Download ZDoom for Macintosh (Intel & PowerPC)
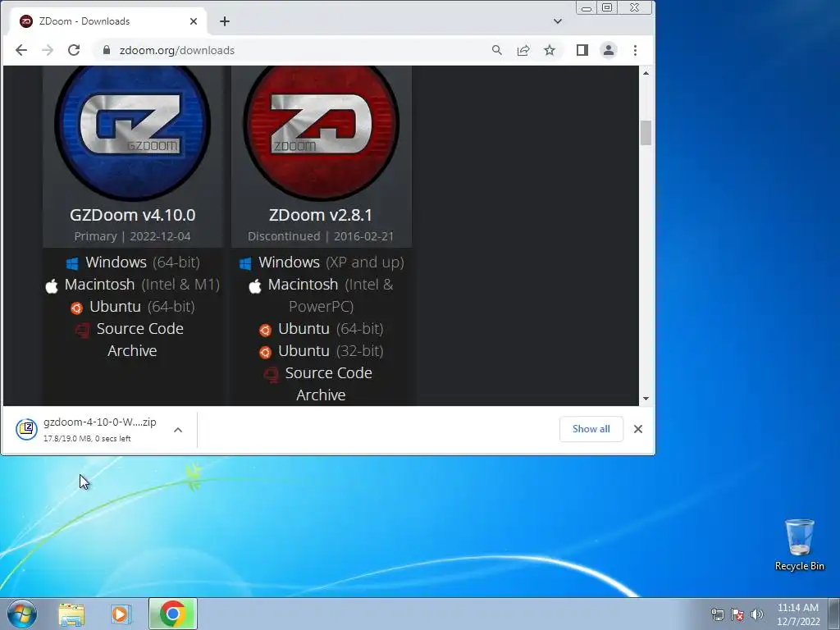840x630 pixels. click(x=321, y=295)
